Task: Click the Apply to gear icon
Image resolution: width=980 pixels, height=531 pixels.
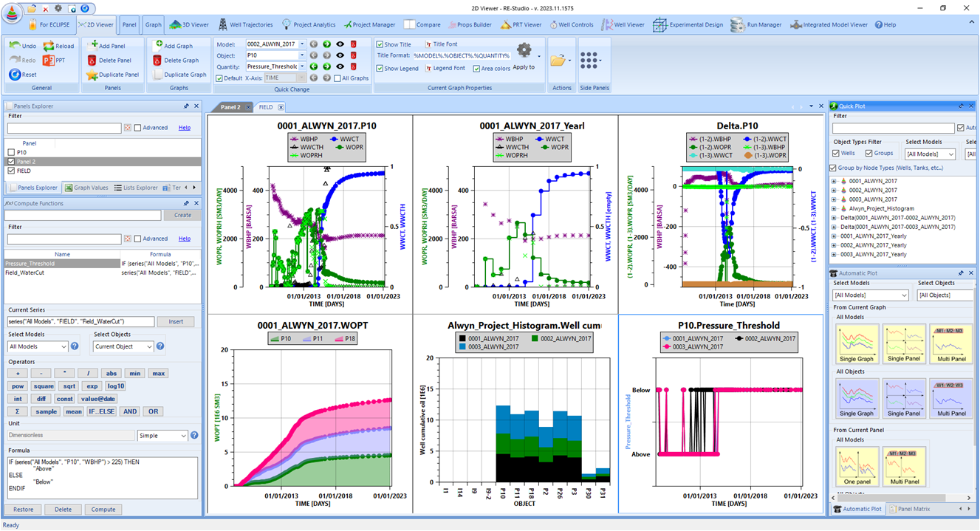Action: 524,51
